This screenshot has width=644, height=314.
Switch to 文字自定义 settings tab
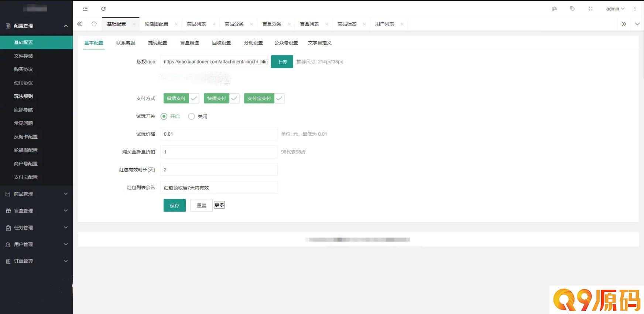tap(320, 43)
